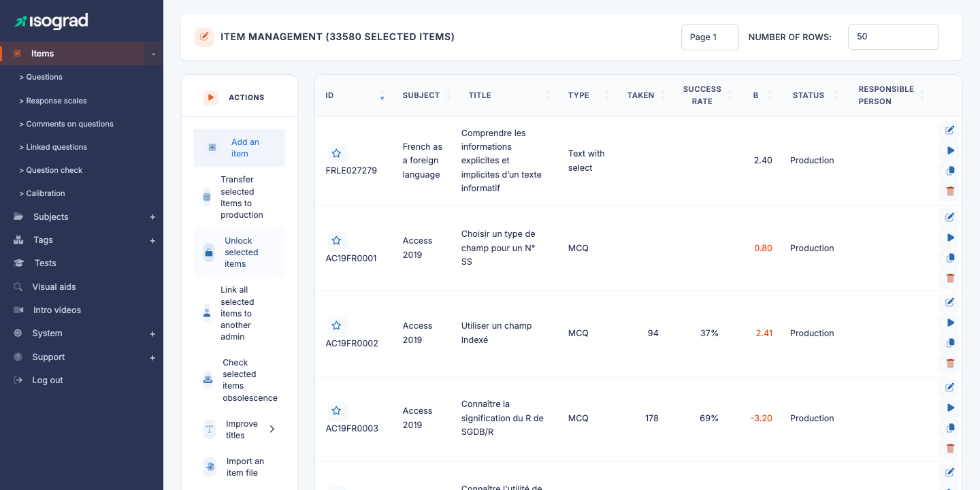The width and height of the screenshot is (980, 490).
Task: Duplicate item FRLE027279 with copy icon
Action: pyautogui.click(x=950, y=171)
